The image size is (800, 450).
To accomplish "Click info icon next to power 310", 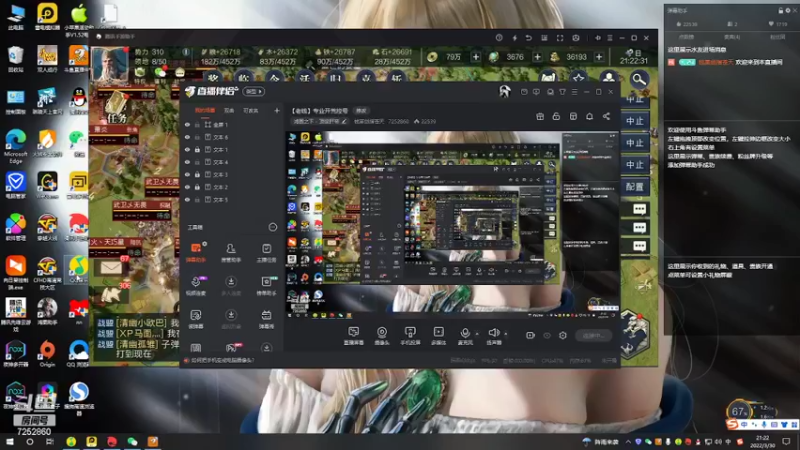I will tap(186, 52).
